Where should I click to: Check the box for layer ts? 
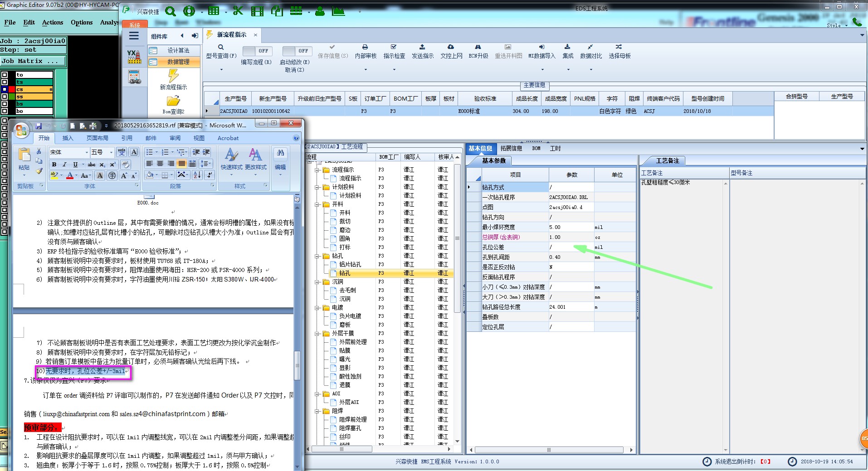[x=5, y=82]
